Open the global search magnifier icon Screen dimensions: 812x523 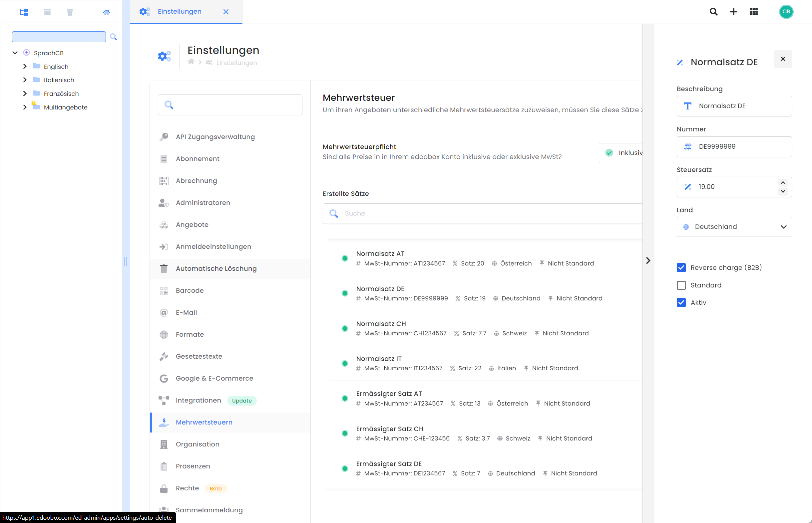(x=713, y=12)
